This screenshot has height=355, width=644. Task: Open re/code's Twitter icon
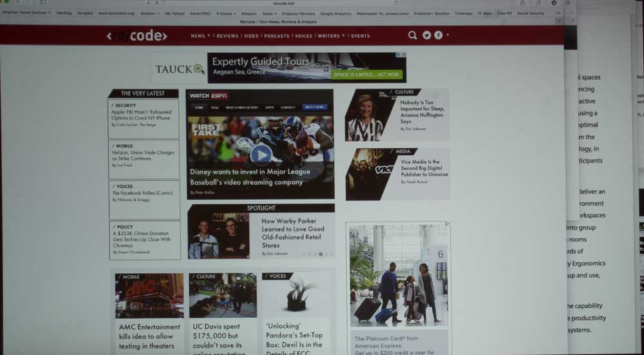point(427,35)
